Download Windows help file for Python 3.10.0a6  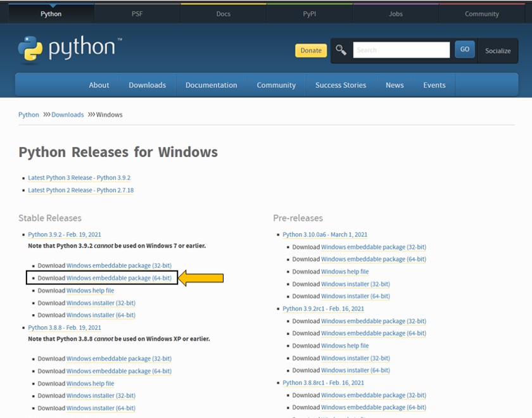pos(345,272)
